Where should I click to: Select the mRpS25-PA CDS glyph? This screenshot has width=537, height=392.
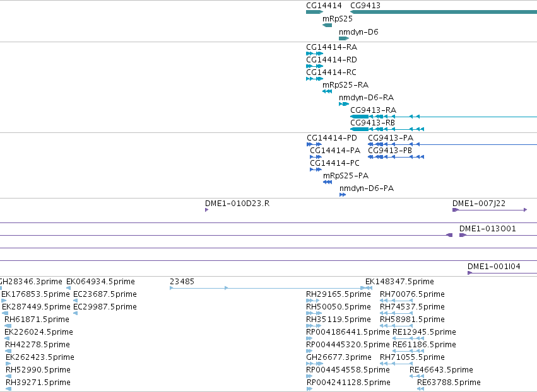(x=328, y=182)
